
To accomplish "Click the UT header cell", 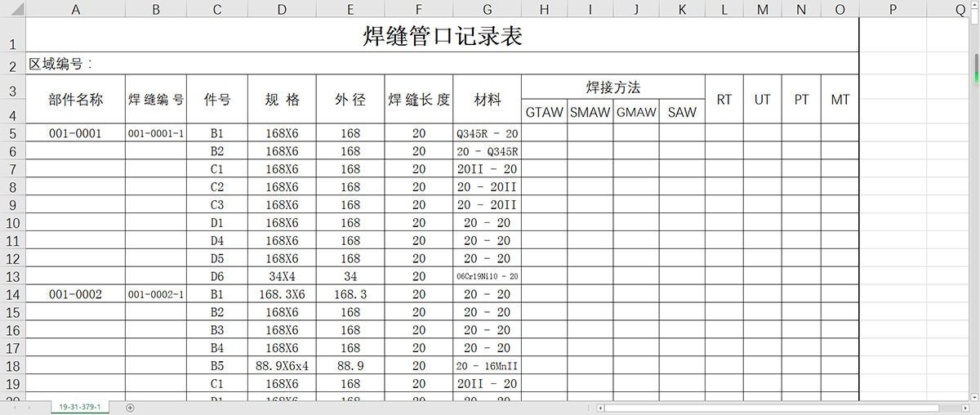I will (x=763, y=99).
